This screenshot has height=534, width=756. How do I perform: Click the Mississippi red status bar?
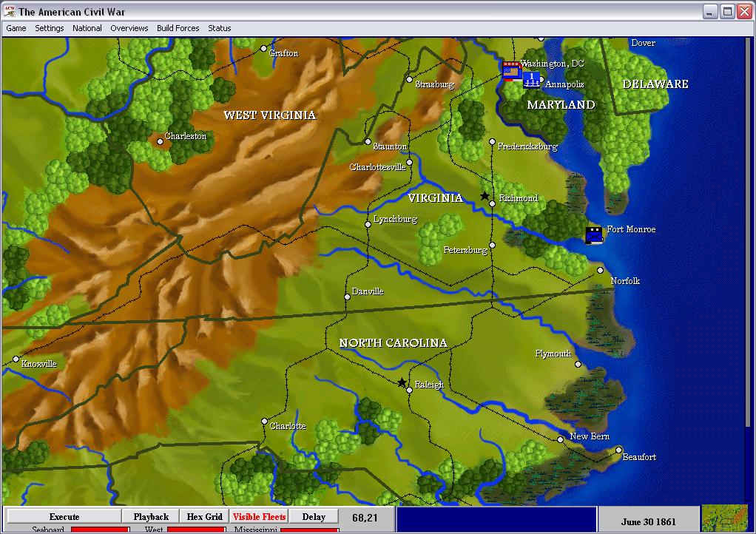coord(309,530)
